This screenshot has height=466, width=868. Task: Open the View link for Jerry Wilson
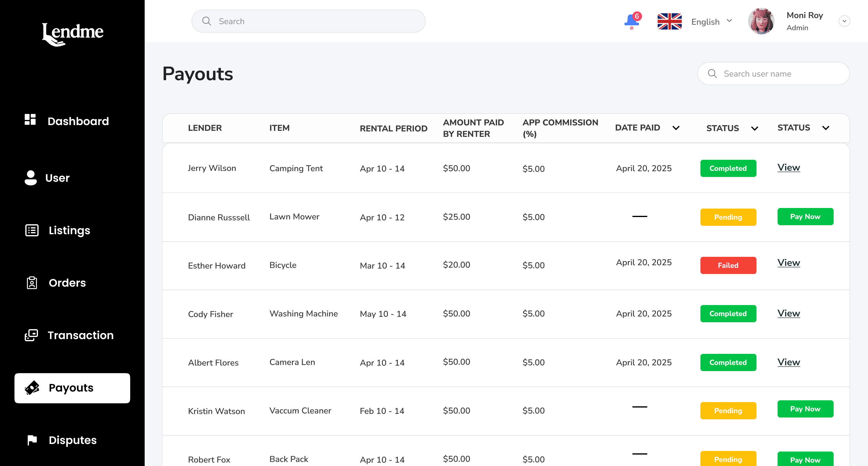point(788,168)
